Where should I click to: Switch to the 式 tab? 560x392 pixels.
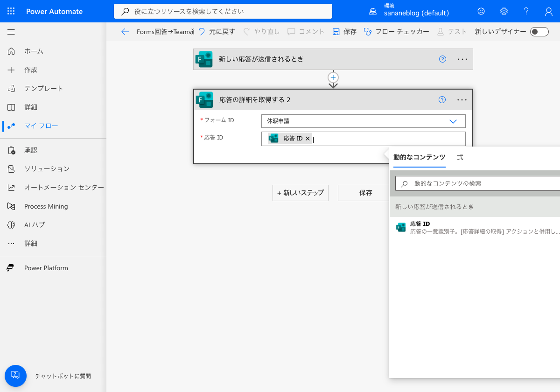[460, 157]
